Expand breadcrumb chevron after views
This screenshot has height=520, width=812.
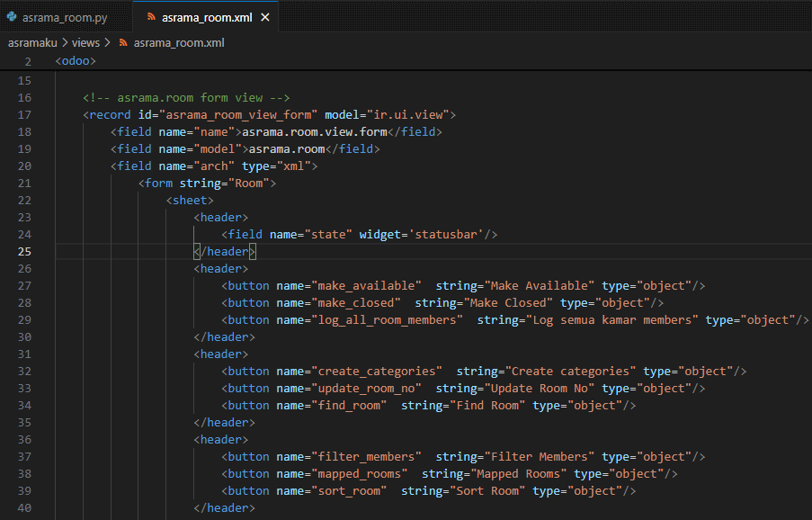[107, 43]
